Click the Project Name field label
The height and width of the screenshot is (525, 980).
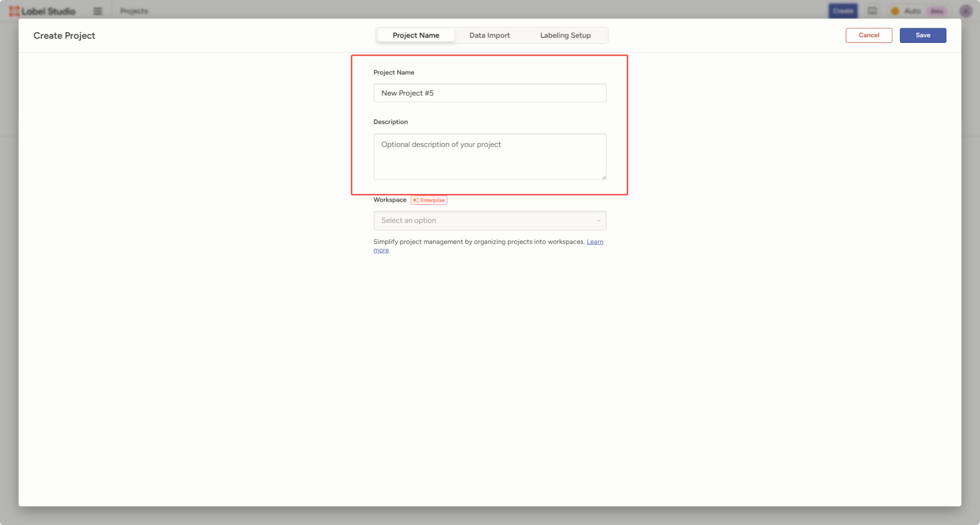point(394,73)
